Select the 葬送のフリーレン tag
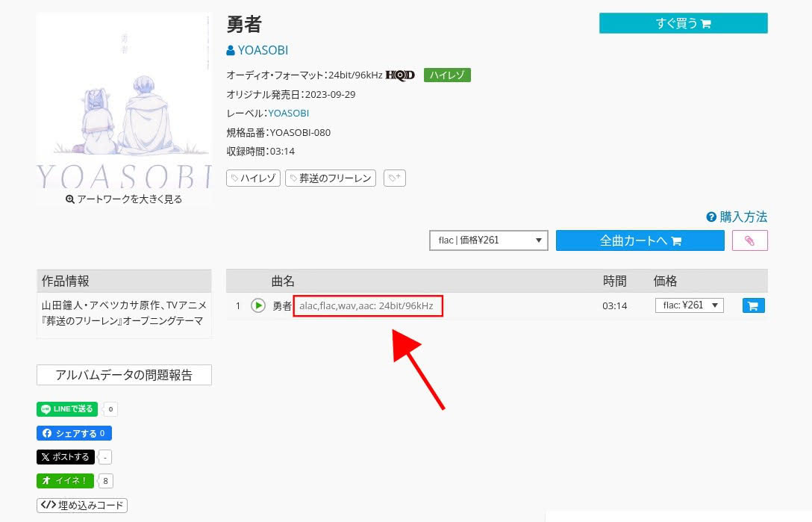Screen dimensions: 812x522 [x=330, y=178]
